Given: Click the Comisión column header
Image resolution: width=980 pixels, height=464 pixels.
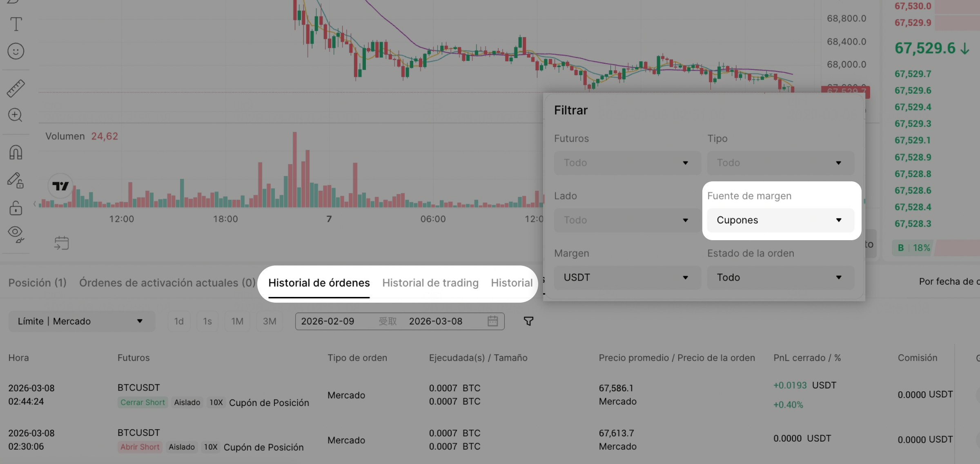Looking at the screenshot, I should [x=918, y=358].
